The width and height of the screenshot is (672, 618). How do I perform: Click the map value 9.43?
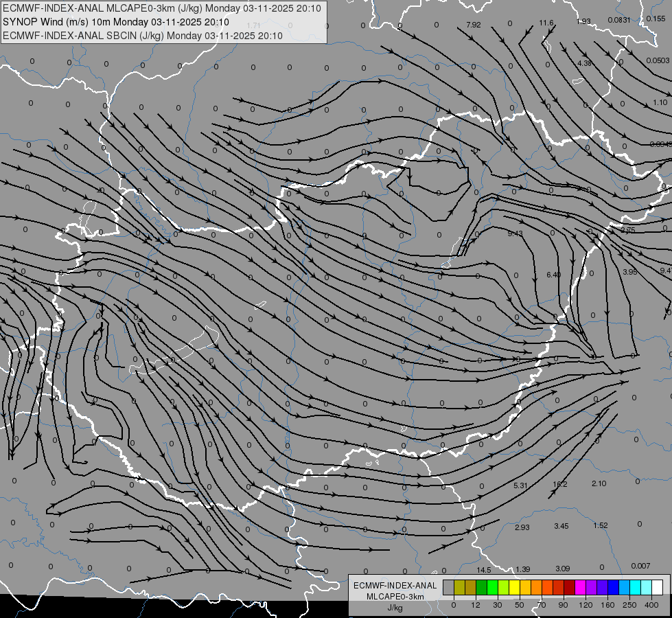[515, 233]
